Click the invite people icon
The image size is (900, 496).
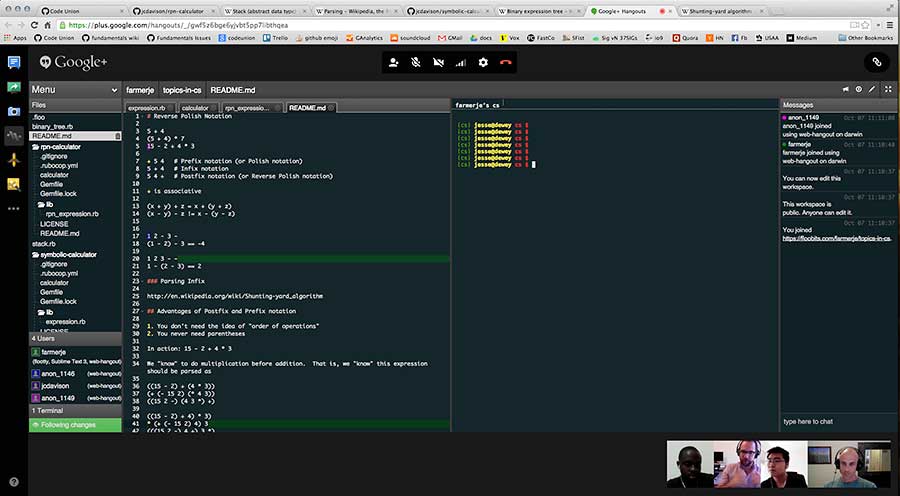pyautogui.click(x=393, y=62)
